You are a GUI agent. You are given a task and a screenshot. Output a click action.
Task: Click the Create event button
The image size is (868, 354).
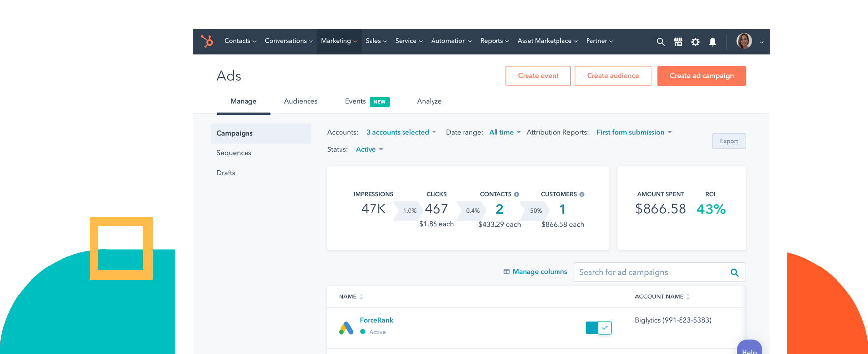(x=538, y=76)
